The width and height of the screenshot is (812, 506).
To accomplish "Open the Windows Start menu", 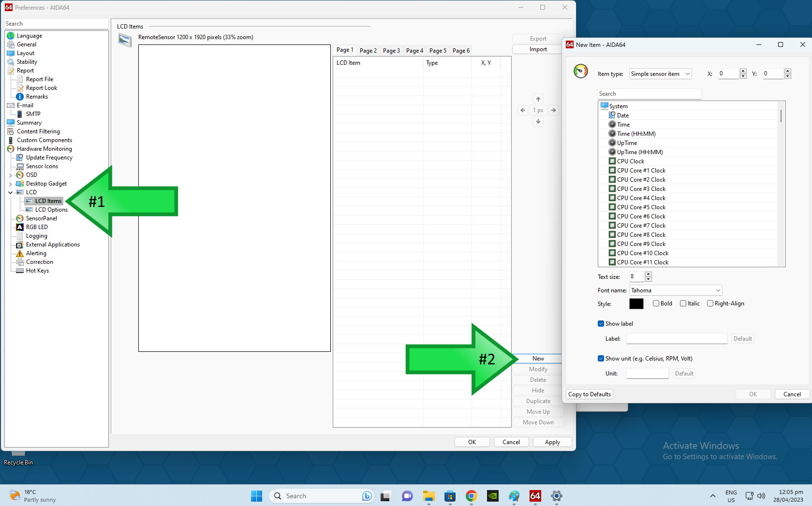I will [256, 496].
